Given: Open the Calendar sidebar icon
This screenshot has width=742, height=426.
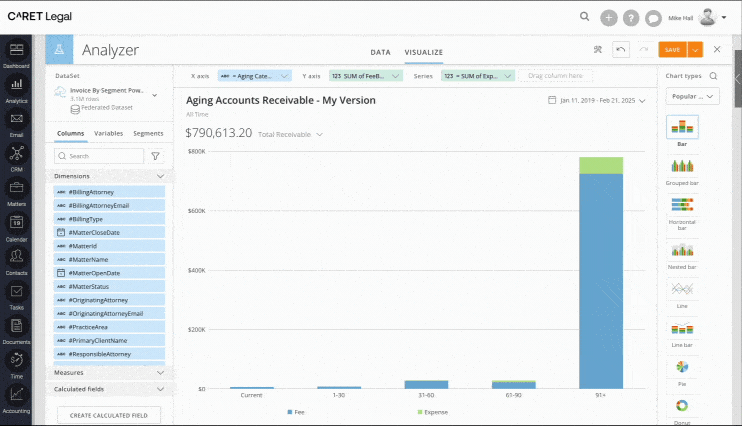Looking at the screenshot, I should tap(16, 222).
